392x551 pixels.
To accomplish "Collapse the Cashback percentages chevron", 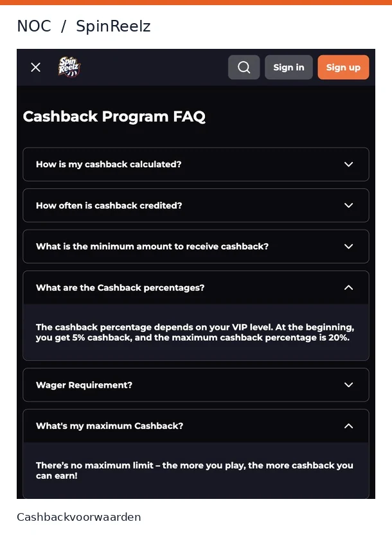I will pyautogui.click(x=348, y=287).
